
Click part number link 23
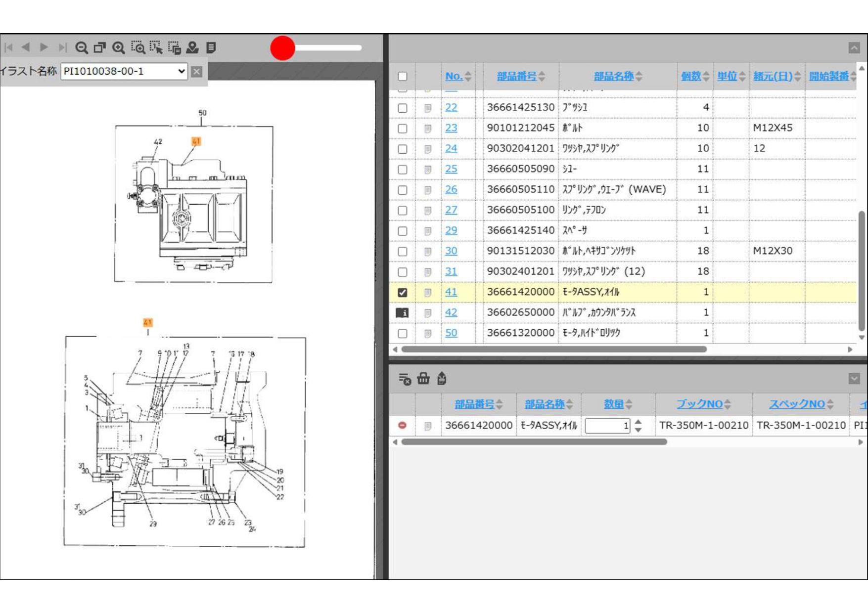click(x=451, y=128)
